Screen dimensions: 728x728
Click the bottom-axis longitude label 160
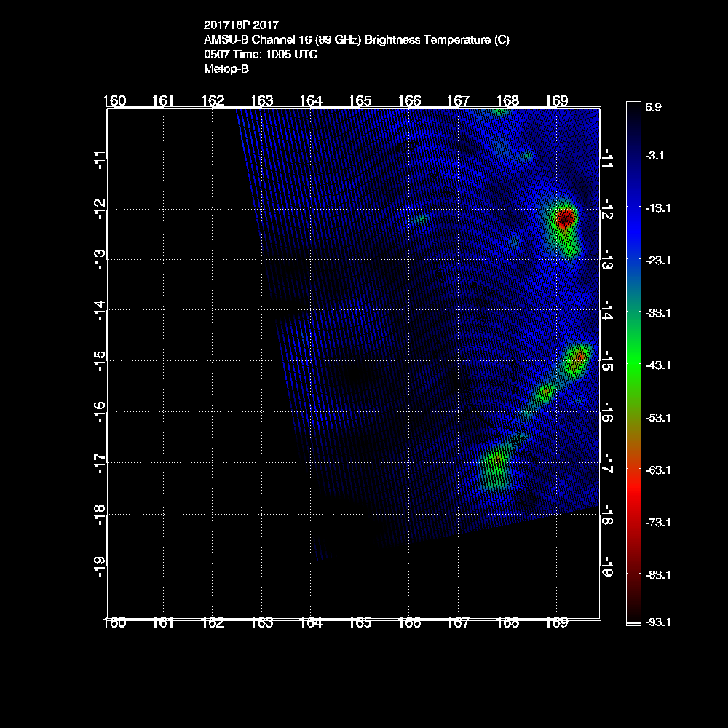[x=115, y=622]
